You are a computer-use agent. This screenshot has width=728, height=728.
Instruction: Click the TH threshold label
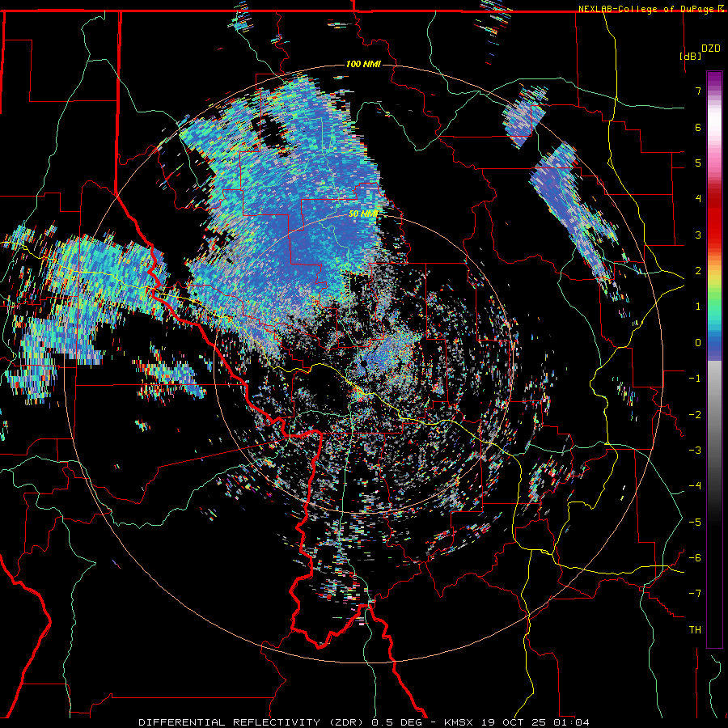[x=695, y=630]
